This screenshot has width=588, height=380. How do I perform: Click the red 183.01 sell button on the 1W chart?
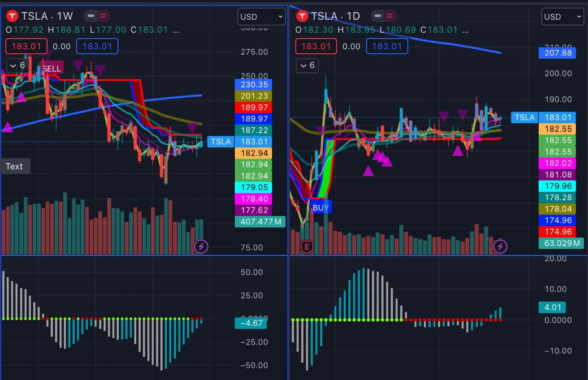[26, 46]
